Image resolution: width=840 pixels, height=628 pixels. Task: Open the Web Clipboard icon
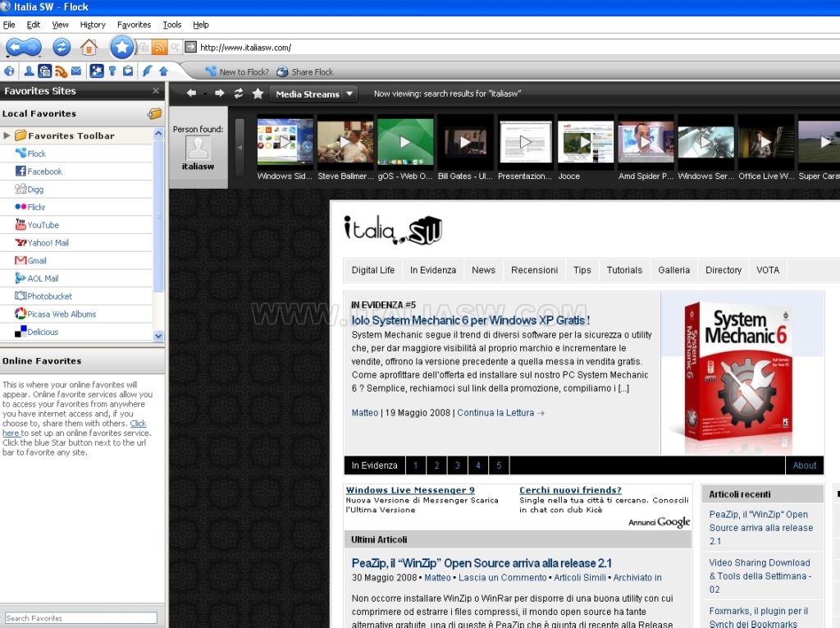(127, 71)
